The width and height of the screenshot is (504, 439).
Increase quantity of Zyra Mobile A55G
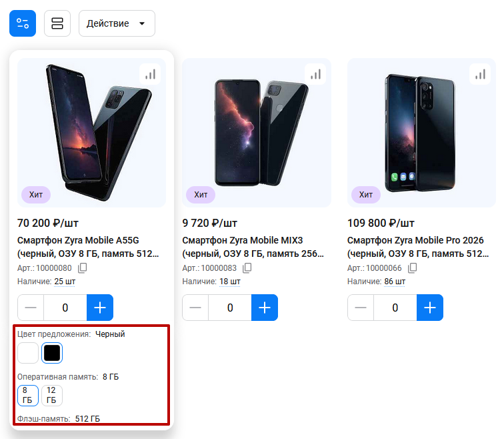(x=100, y=308)
